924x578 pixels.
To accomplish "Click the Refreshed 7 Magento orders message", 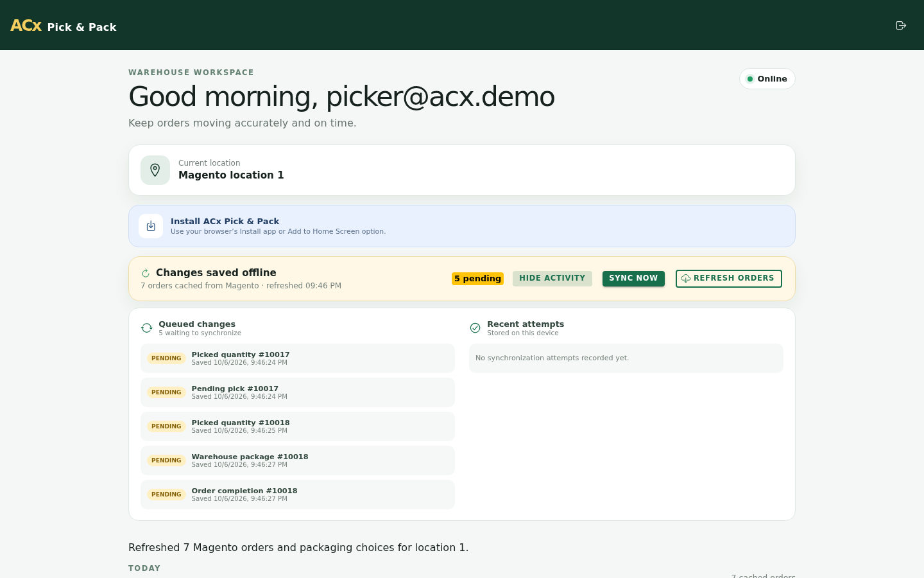I will coord(298,548).
